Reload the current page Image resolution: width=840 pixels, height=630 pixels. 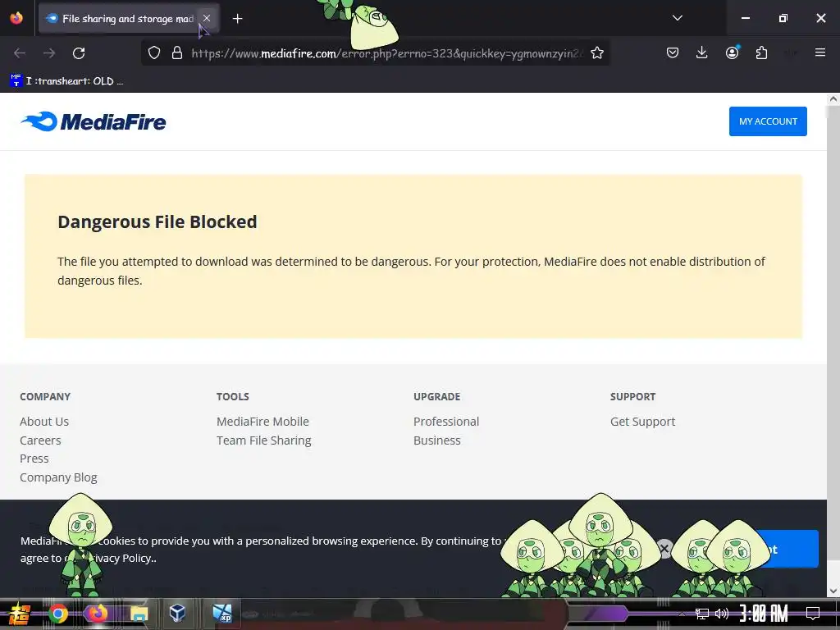click(x=79, y=53)
